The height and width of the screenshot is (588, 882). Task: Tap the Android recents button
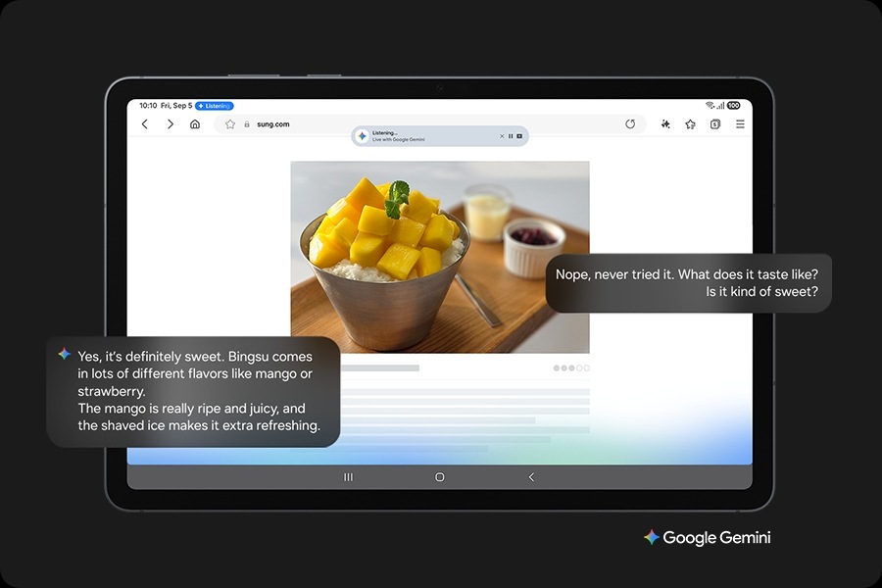click(x=348, y=477)
